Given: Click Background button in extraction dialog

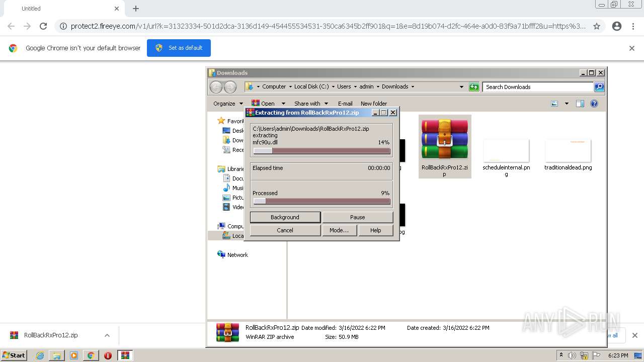Looking at the screenshot, I should tap(285, 217).
